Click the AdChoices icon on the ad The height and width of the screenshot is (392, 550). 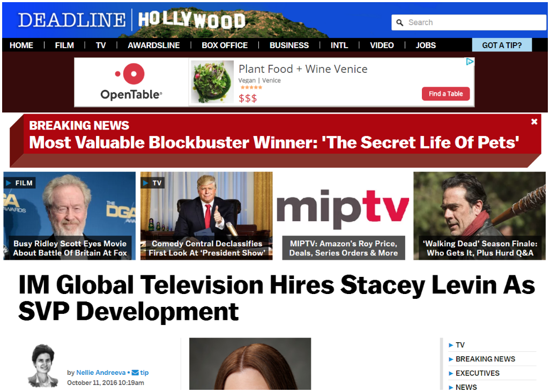tap(470, 62)
